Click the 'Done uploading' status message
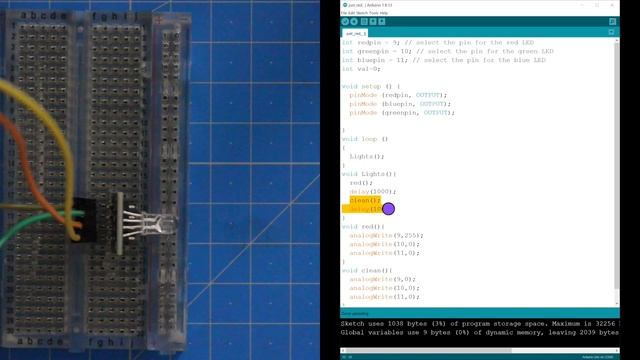This screenshot has width=640, height=360. click(x=354, y=313)
